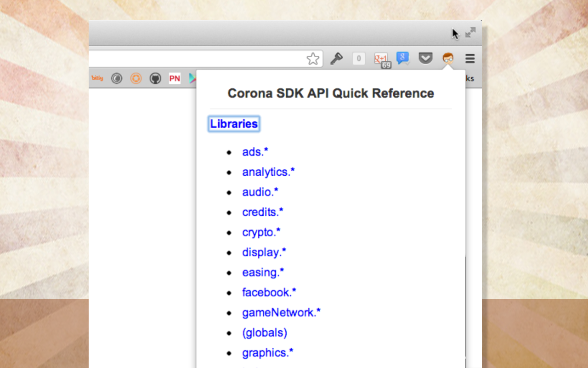Open the ads.* library link
This screenshot has height=368, width=588.
pyautogui.click(x=255, y=152)
